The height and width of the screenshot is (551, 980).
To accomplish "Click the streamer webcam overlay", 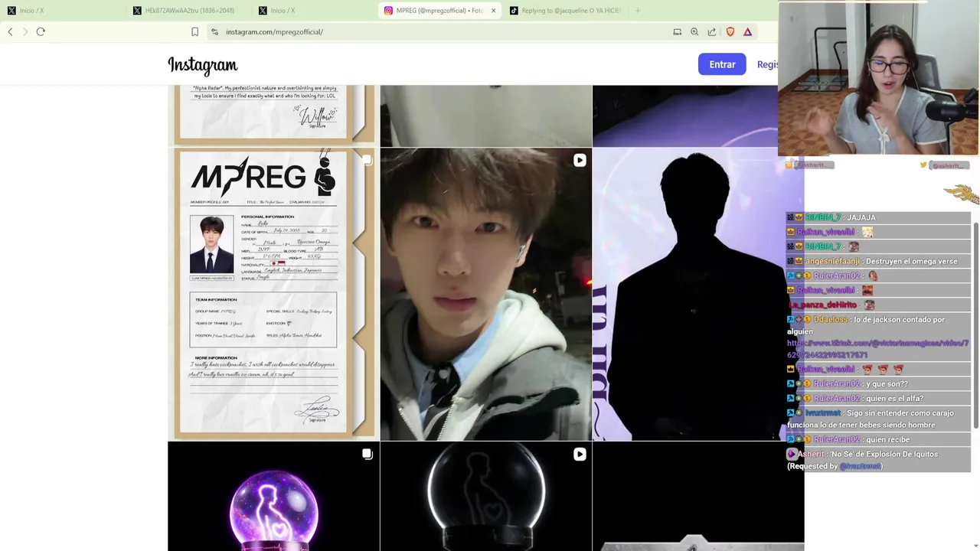I will pos(878,79).
